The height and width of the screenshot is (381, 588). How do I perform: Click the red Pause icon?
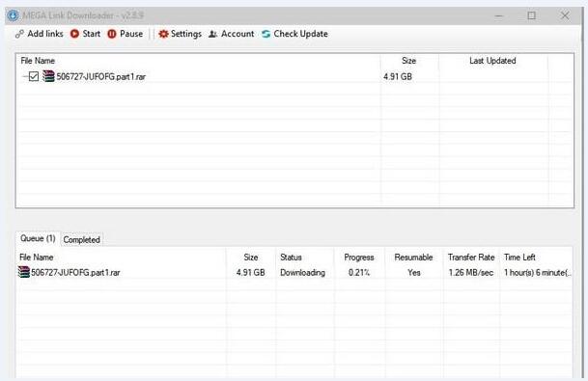[x=112, y=34]
